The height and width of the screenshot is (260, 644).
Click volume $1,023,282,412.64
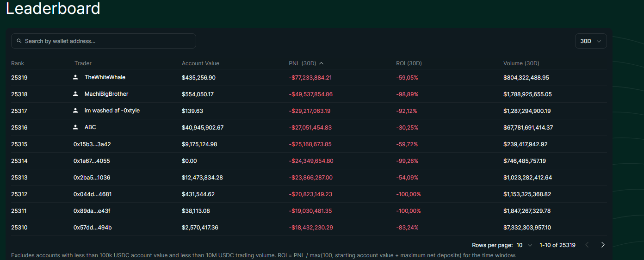[527, 178]
